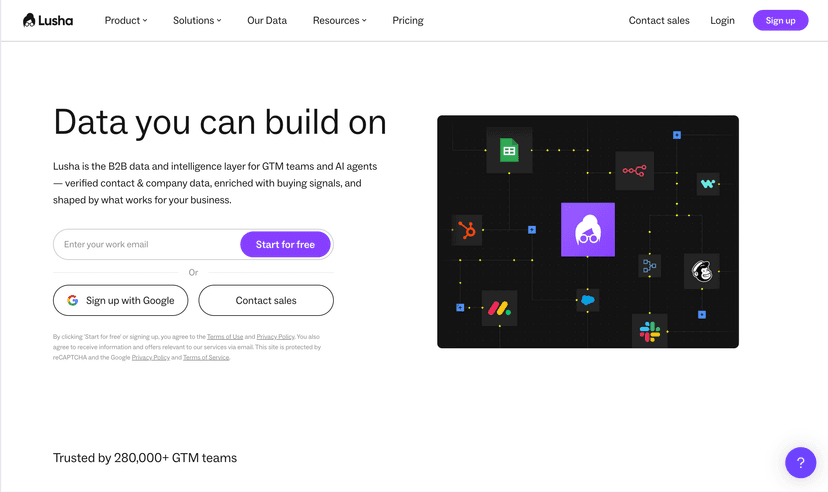Viewport: 828px width, 492px height.
Task: Open the Privacy Policy link after Terms of Use
Action: [x=275, y=337]
